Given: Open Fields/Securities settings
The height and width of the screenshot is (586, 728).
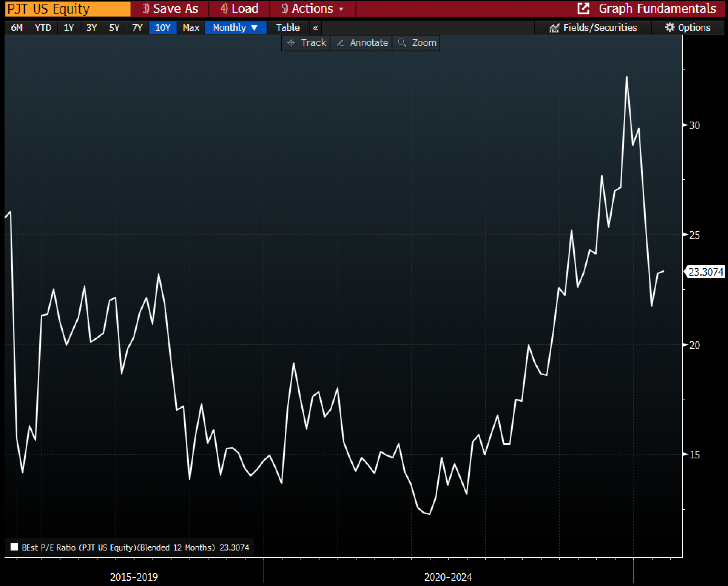Looking at the screenshot, I should [593, 28].
